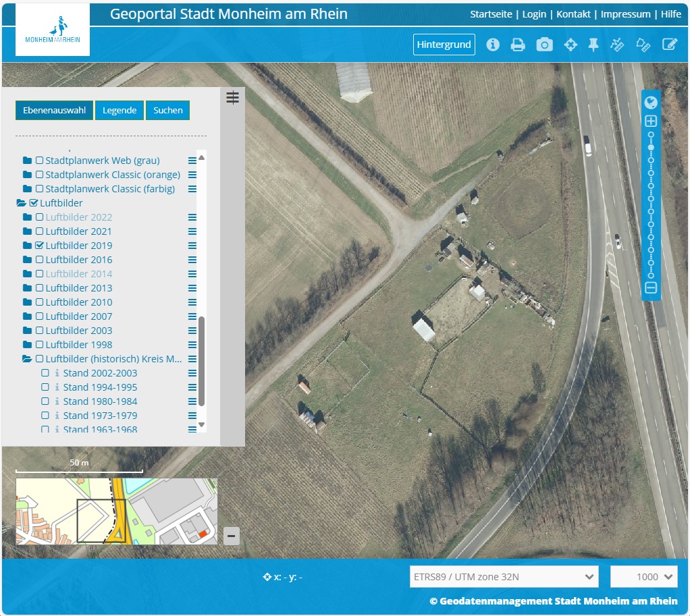
Task: Choose the distance measurement ruler tool
Action: click(x=617, y=45)
